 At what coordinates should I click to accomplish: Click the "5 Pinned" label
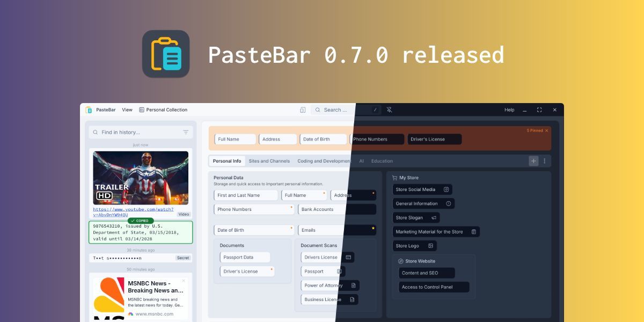[535, 130]
